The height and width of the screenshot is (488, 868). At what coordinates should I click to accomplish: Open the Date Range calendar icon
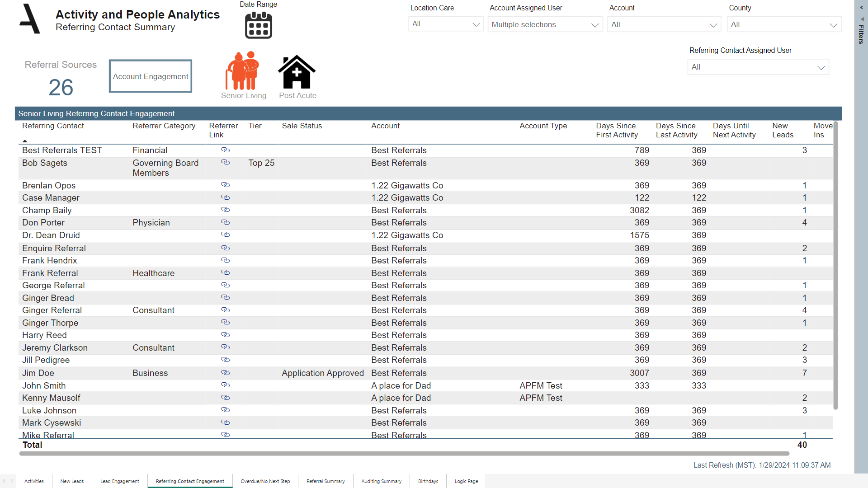[258, 25]
